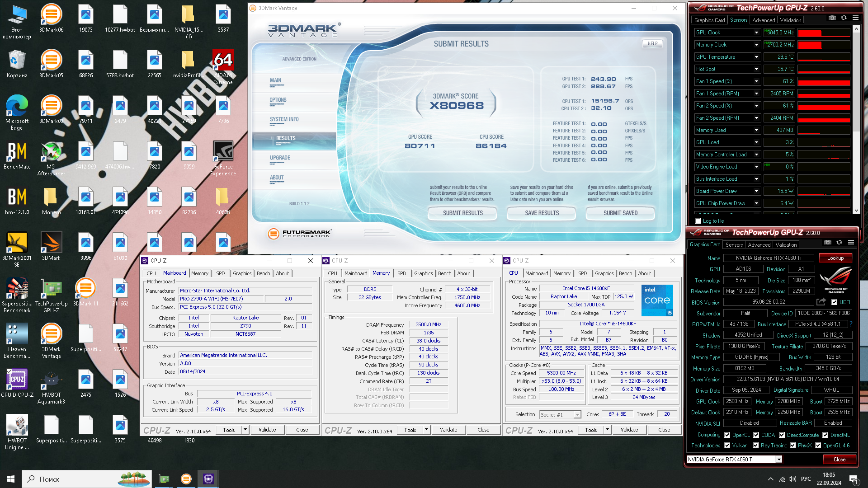
Task: Open AIDA64 Extreme desktop icon
Action: 223,67
